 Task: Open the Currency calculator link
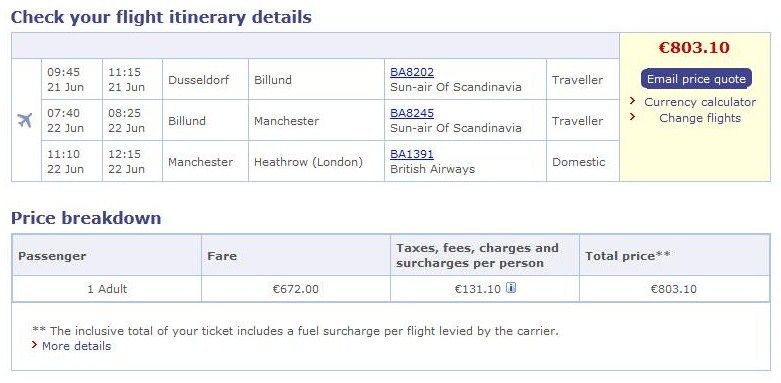pos(700,102)
